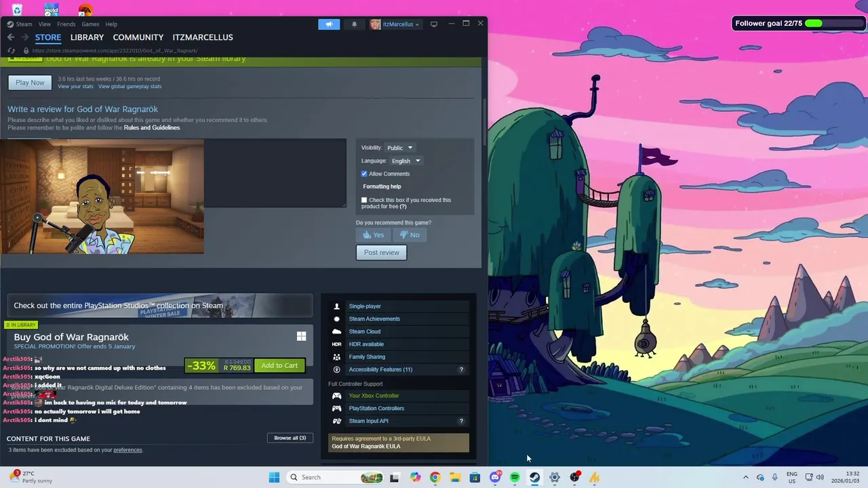The height and width of the screenshot is (488, 868).
Task: Open Google Chrome from the taskbar
Action: coord(435,477)
